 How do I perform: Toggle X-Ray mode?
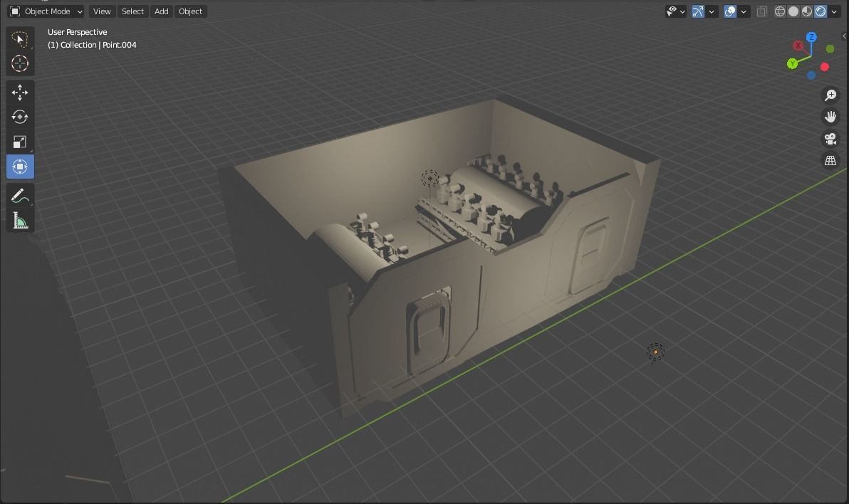click(x=762, y=11)
